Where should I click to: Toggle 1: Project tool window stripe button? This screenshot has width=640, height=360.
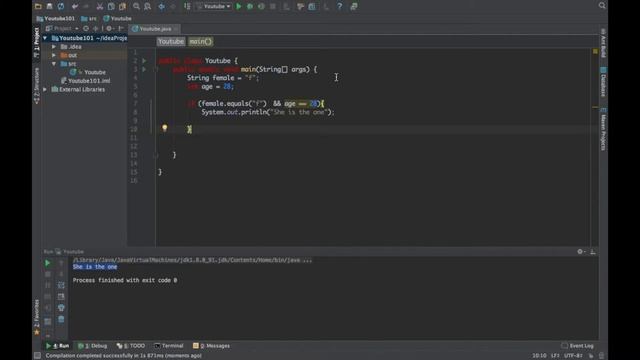tap(36, 42)
